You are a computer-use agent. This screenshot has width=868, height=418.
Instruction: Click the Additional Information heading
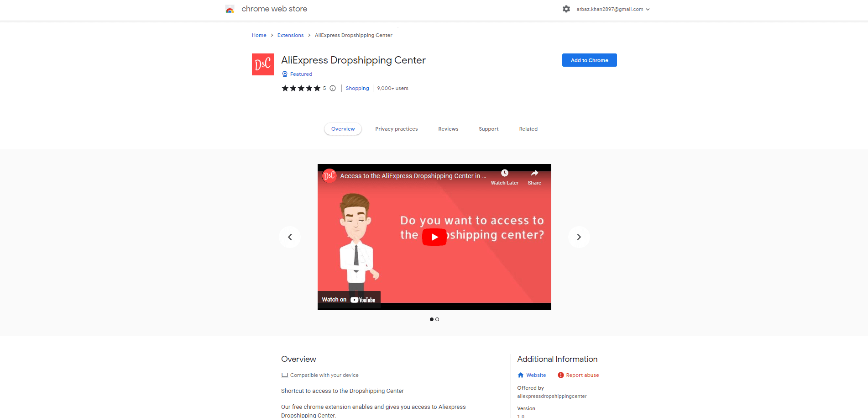click(557, 359)
